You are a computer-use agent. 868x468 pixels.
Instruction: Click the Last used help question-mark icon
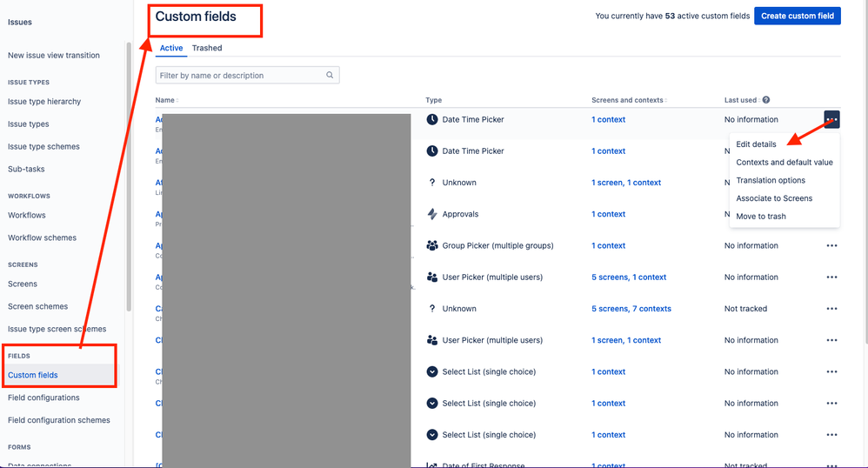[x=766, y=100]
